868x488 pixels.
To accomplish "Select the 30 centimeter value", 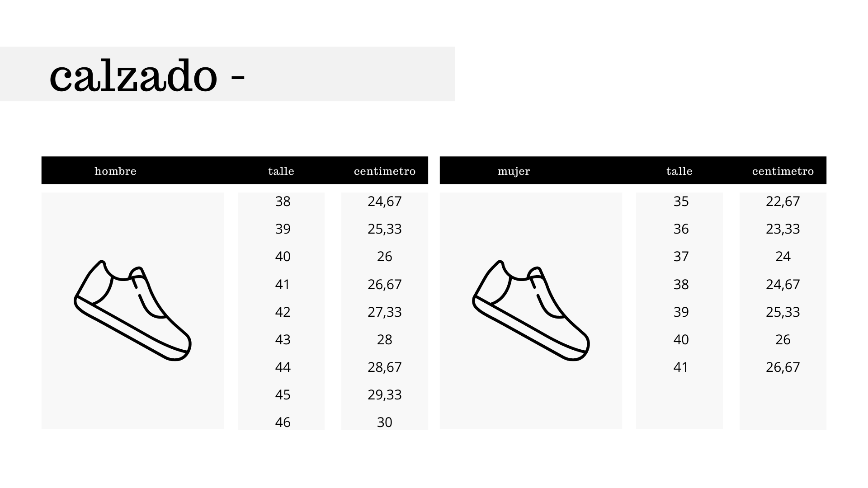I will [385, 422].
